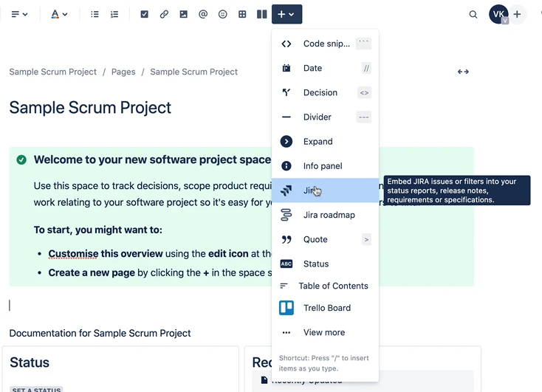Select Code snippet from insert menu
Viewport: 542px width, 392px height.
click(x=325, y=44)
